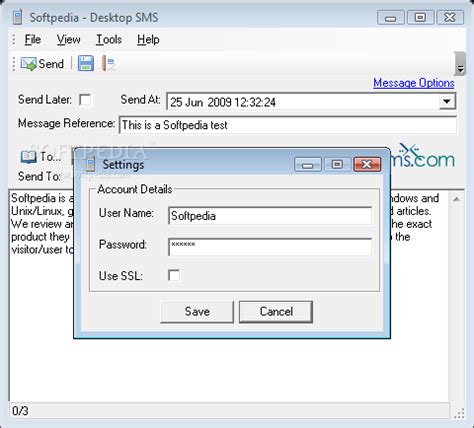Maximize the Desktop SMS main window
The image size is (474, 428).
pyautogui.click(x=420, y=17)
